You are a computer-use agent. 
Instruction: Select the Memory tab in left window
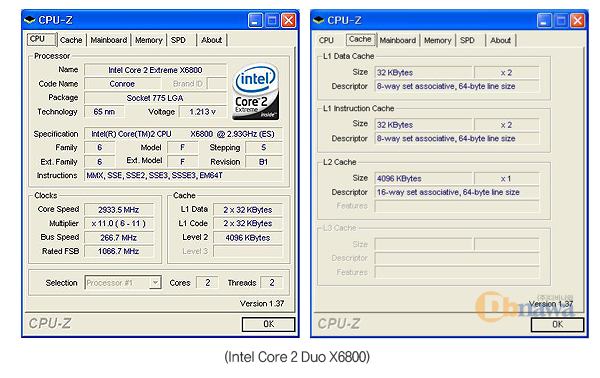point(149,40)
